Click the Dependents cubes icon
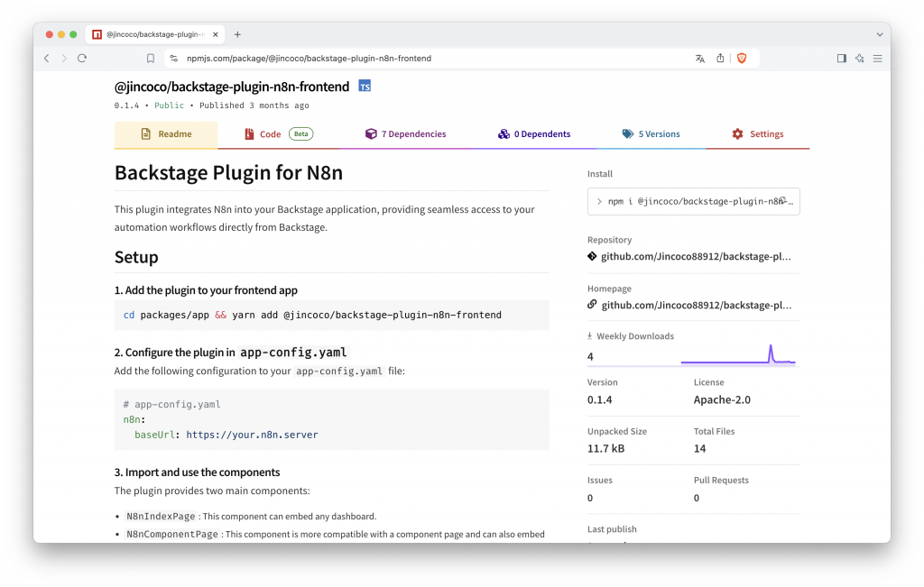 [x=504, y=133]
